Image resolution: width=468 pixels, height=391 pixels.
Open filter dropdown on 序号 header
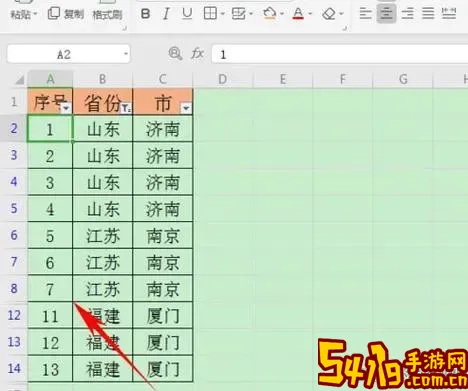(x=66, y=108)
